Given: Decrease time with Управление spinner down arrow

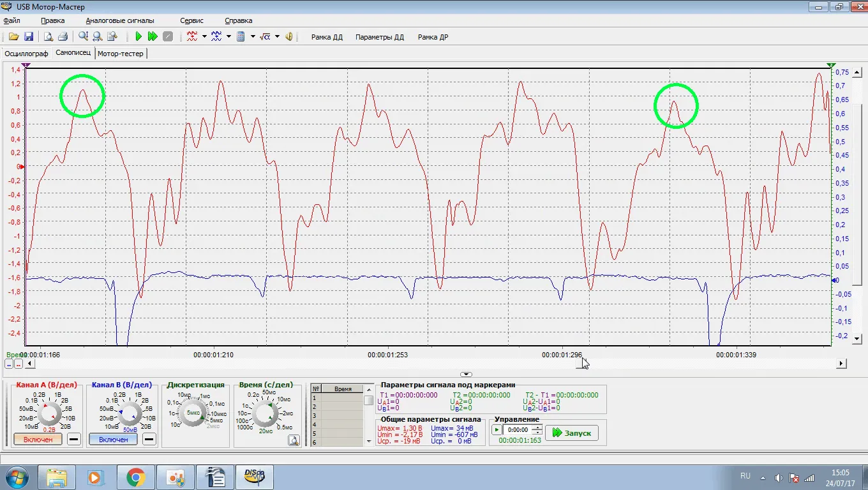Looking at the screenshot, I should (x=537, y=433).
